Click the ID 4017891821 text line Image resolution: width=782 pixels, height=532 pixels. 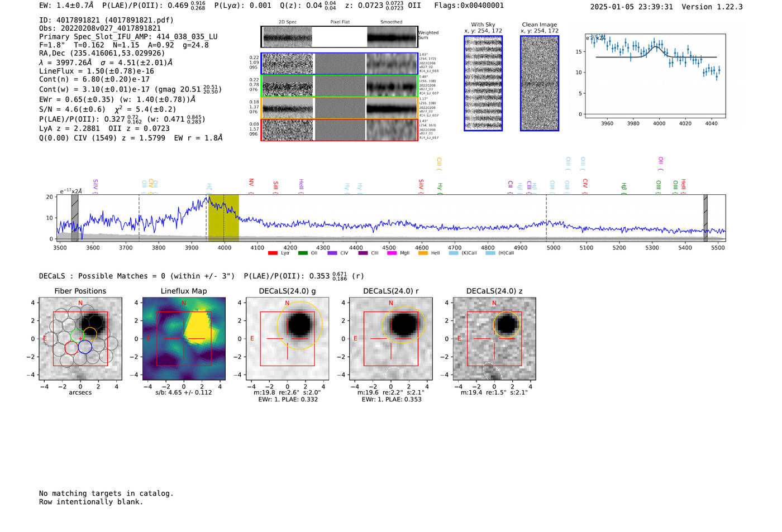click(106, 20)
